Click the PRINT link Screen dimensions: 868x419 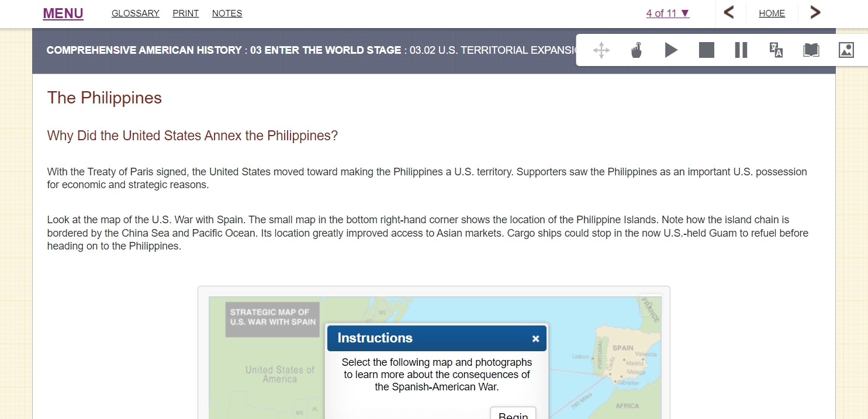click(x=186, y=13)
